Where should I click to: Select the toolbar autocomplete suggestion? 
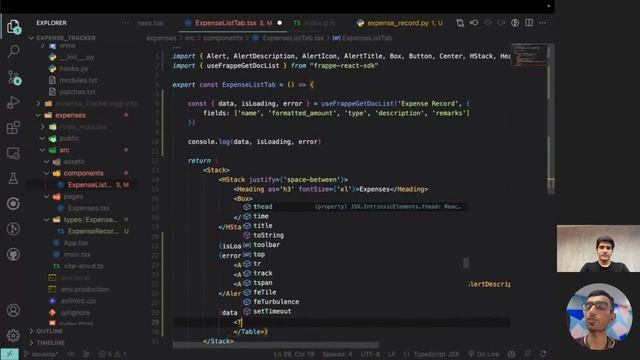(x=354, y=245)
